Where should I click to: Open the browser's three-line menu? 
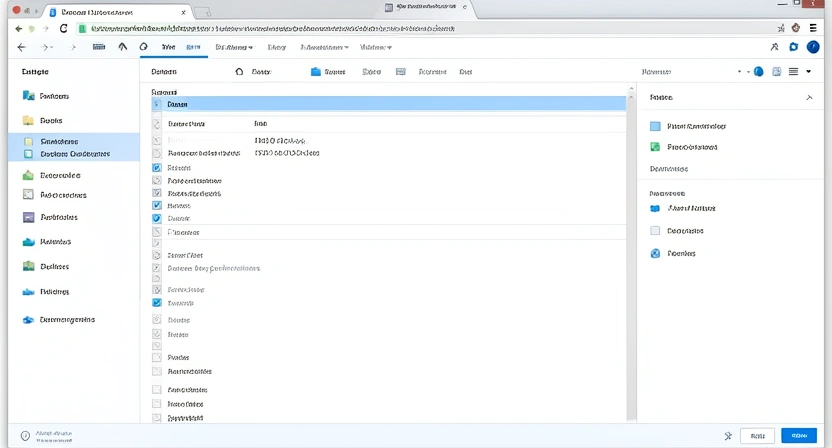(813, 28)
